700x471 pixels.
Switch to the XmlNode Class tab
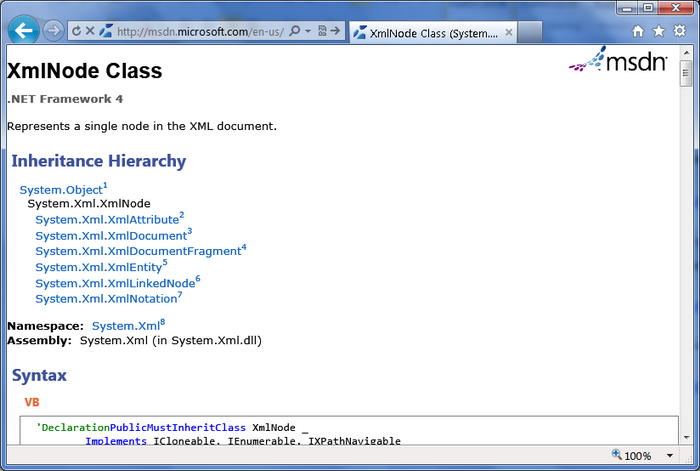click(430, 32)
